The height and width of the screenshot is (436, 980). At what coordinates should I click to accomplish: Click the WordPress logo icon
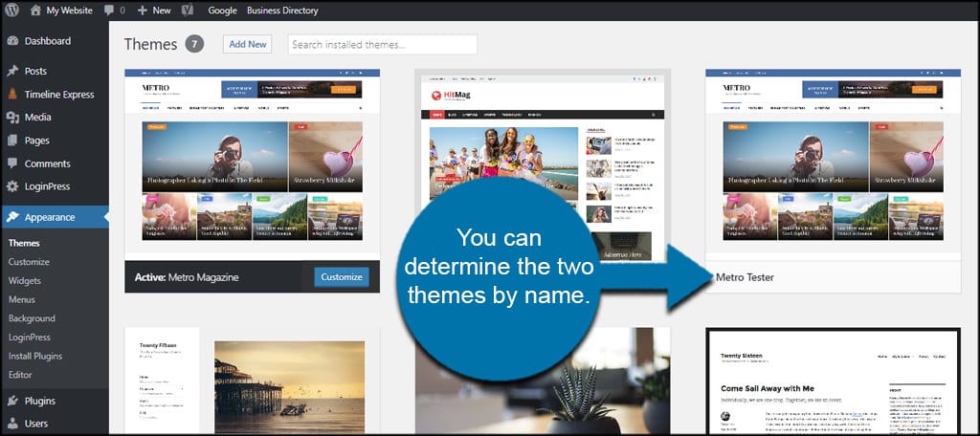pyautogui.click(x=11, y=10)
